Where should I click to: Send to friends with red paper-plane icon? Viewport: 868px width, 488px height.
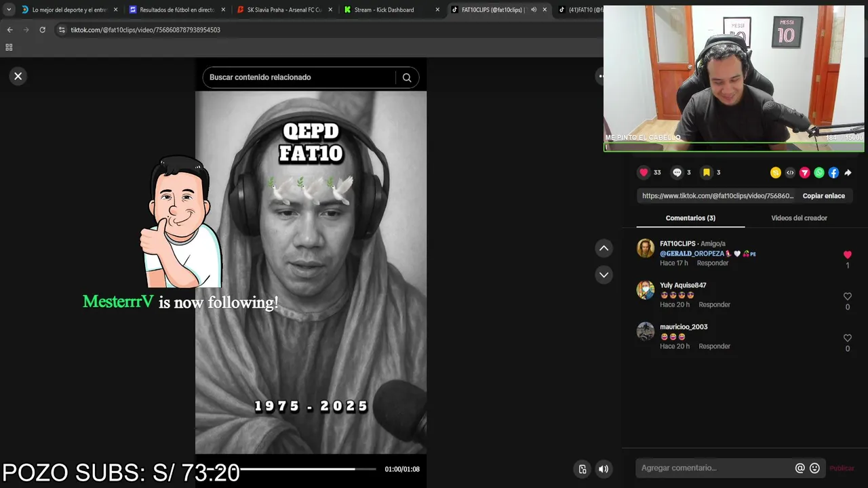pyautogui.click(x=804, y=173)
